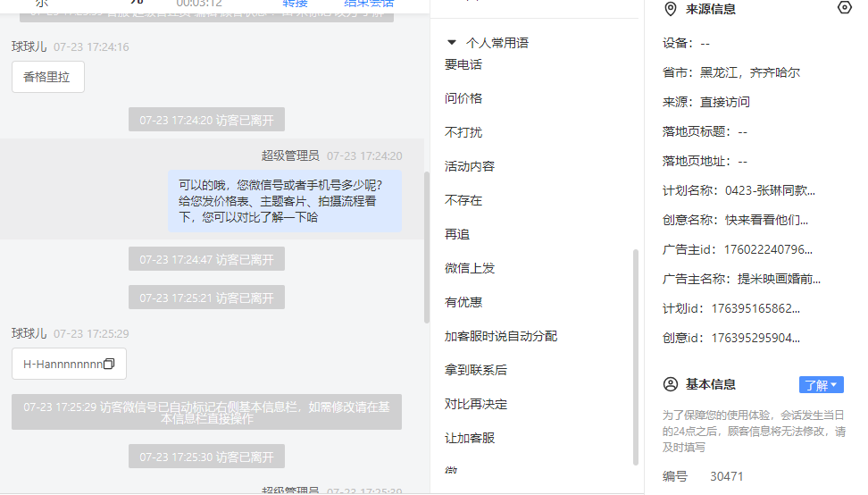Click the quick phrases list scrollbar
The height and width of the screenshot is (495, 868).
click(636, 357)
